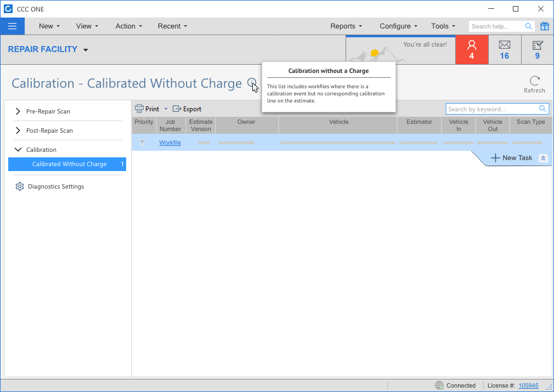Open the hamburger main menu
Screen dimensions: 554x392
(x=13, y=26)
